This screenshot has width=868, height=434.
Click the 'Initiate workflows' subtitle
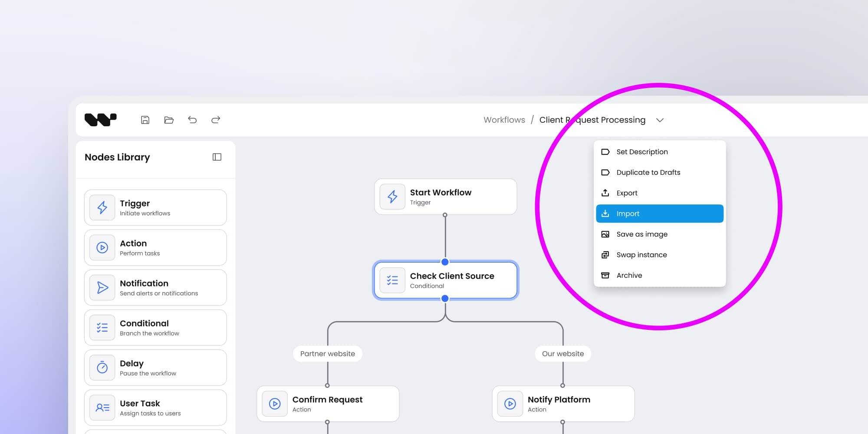pos(145,214)
